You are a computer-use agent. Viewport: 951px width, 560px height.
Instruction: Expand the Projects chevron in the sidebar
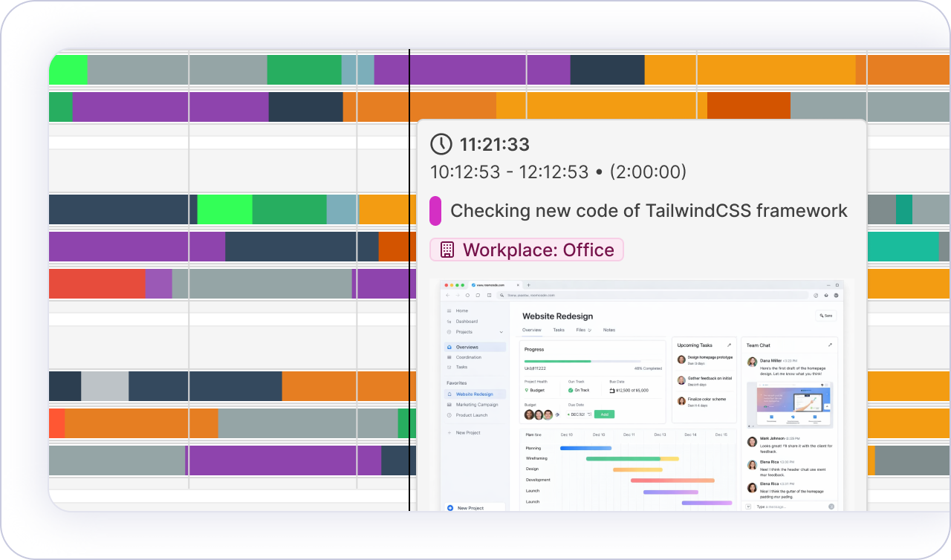(x=502, y=332)
